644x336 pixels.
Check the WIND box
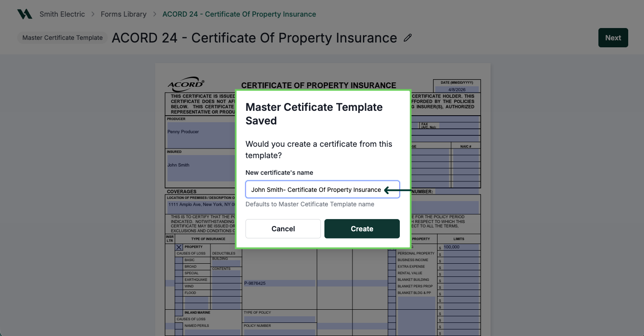pos(179,286)
